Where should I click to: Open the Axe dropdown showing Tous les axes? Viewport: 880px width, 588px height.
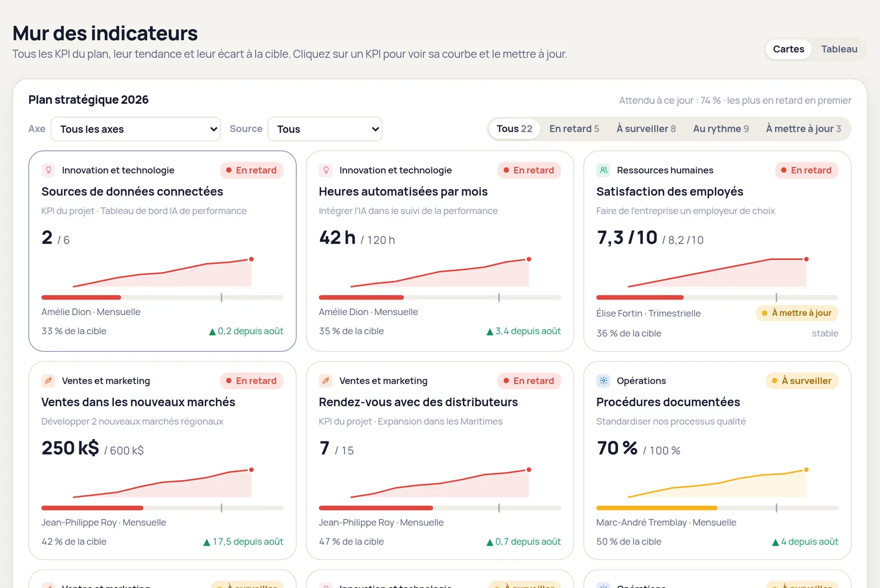(x=136, y=129)
